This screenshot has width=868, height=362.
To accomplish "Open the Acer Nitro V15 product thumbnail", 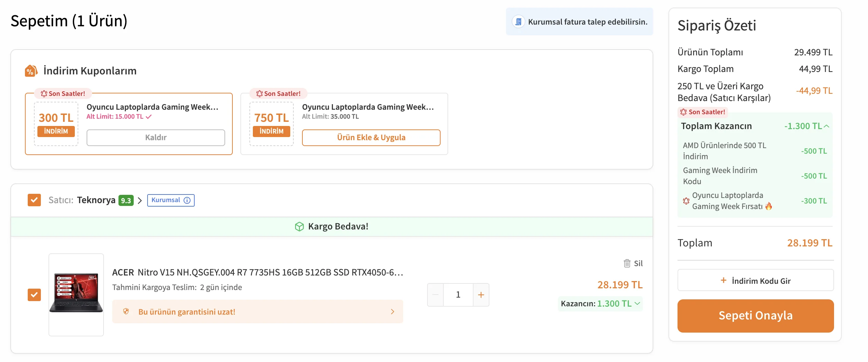I will click(76, 295).
